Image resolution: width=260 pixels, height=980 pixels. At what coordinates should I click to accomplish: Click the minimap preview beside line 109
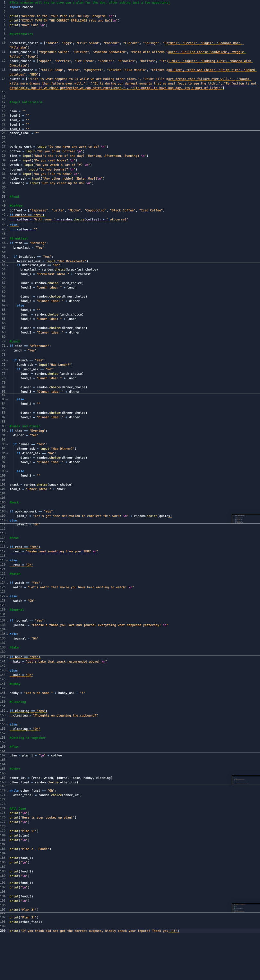click(x=246, y=519)
